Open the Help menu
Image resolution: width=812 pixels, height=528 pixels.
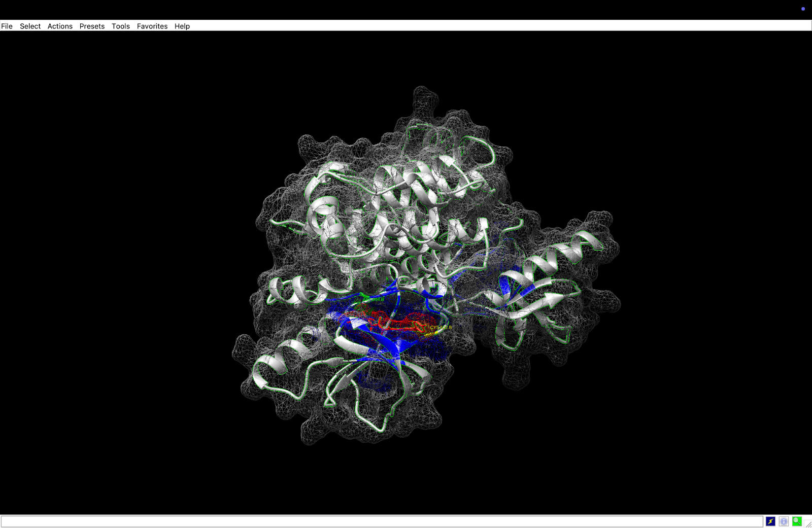coord(182,26)
